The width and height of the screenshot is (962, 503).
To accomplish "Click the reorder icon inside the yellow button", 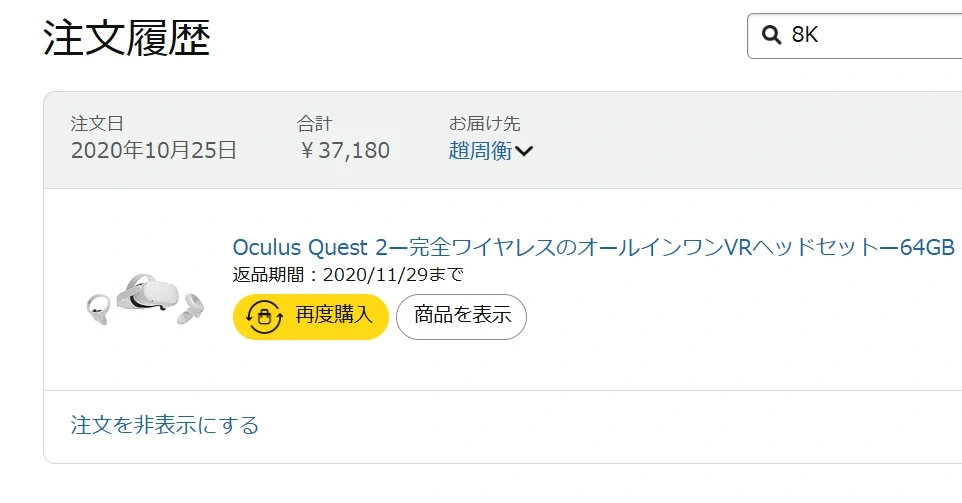I will click(263, 316).
